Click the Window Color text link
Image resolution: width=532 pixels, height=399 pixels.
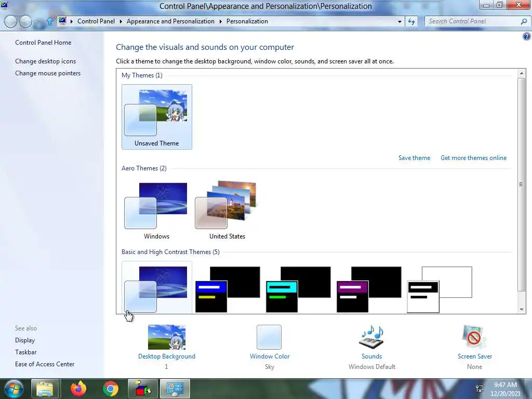[x=270, y=356]
